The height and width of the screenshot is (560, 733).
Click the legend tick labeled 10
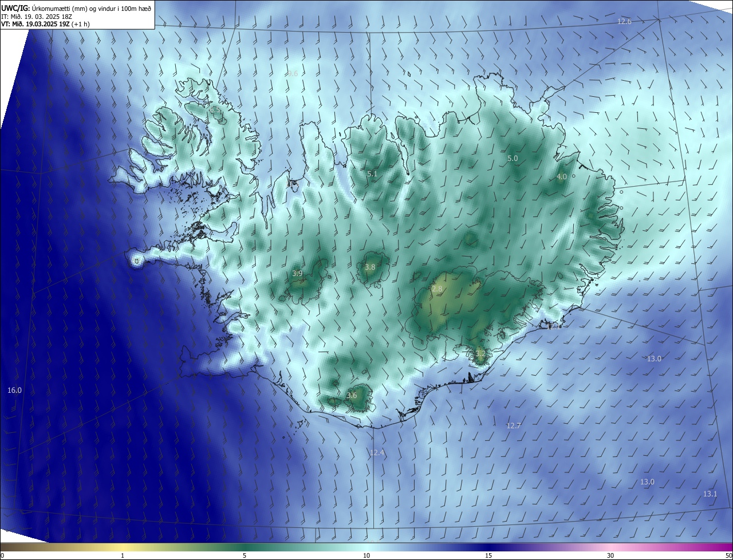(366, 555)
